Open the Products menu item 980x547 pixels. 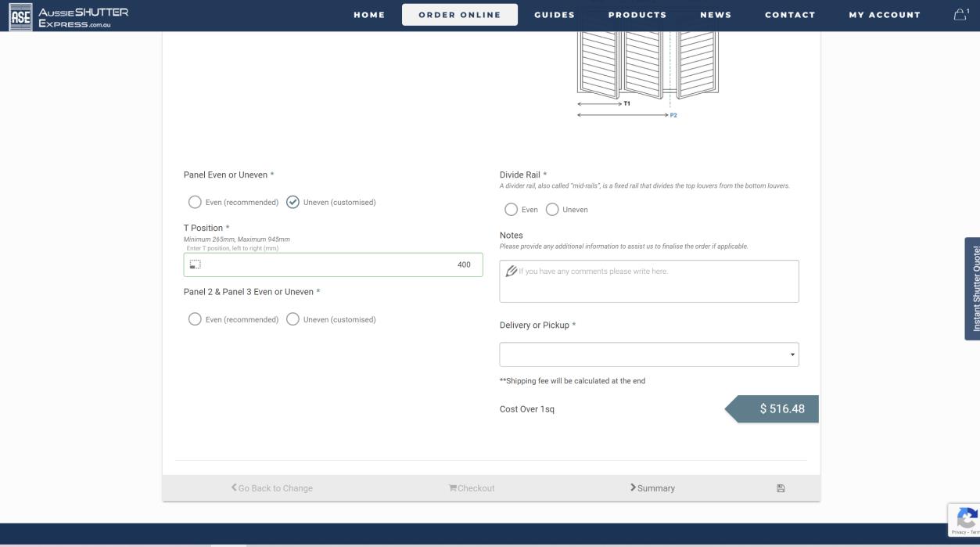click(637, 15)
